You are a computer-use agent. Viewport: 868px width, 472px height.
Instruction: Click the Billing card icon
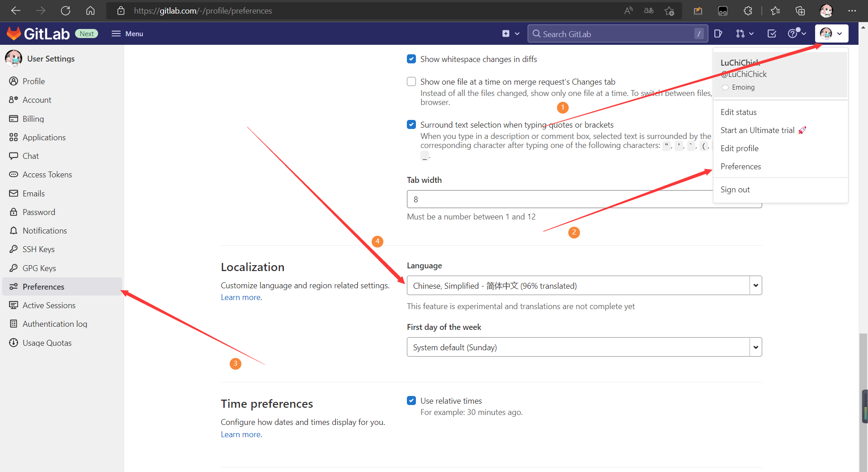point(14,119)
